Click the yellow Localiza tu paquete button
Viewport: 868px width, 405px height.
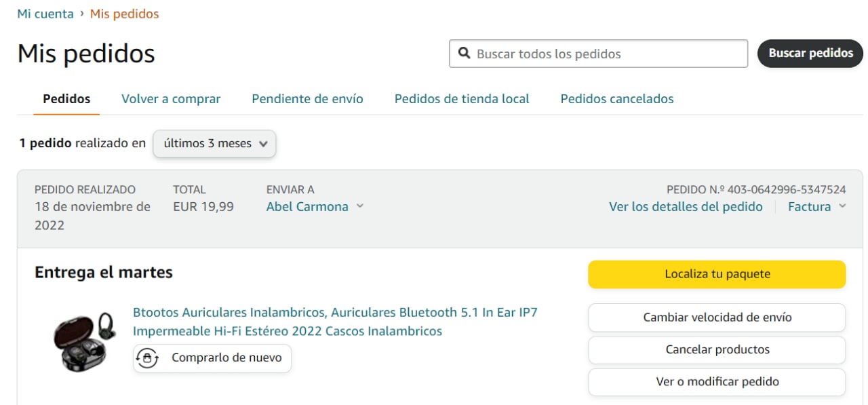click(x=717, y=275)
